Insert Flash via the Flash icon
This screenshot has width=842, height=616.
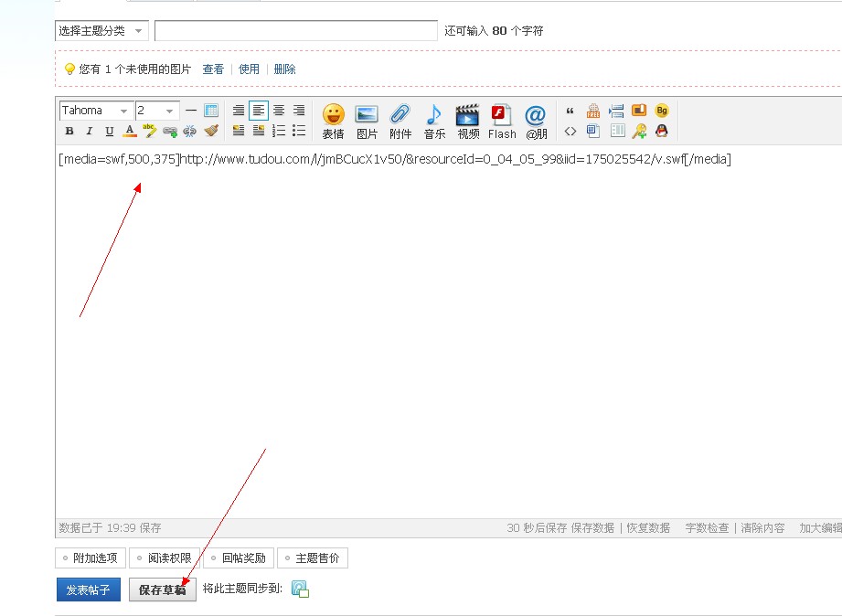502,120
